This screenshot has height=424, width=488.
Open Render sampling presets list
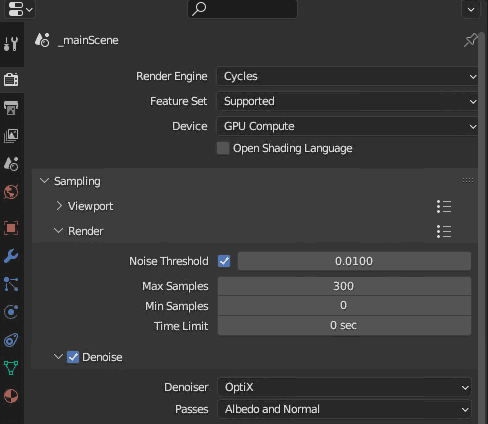(x=444, y=231)
